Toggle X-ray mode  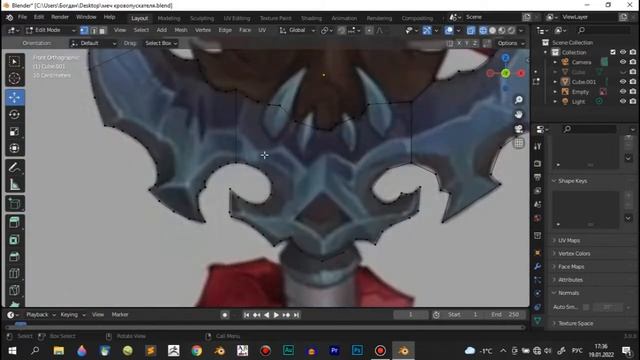click(471, 30)
